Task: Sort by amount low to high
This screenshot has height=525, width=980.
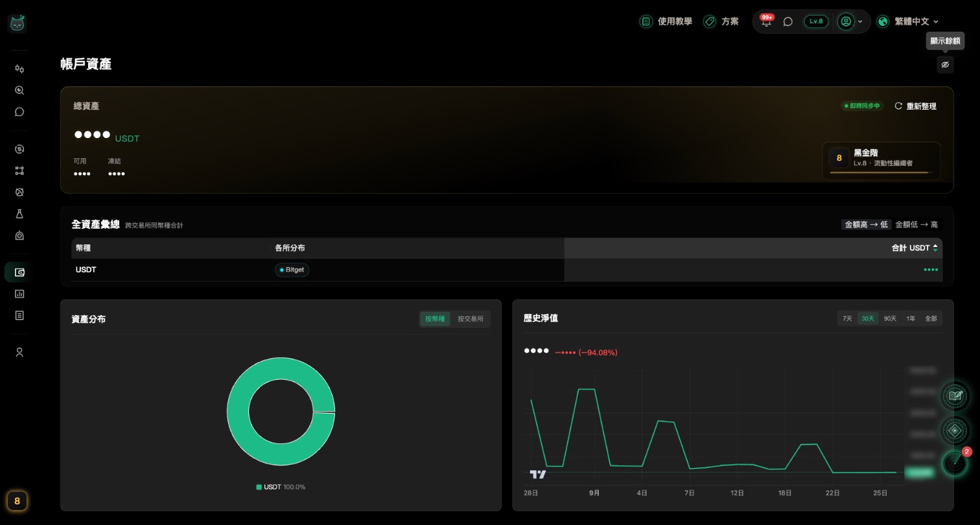Action: point(916,225)
